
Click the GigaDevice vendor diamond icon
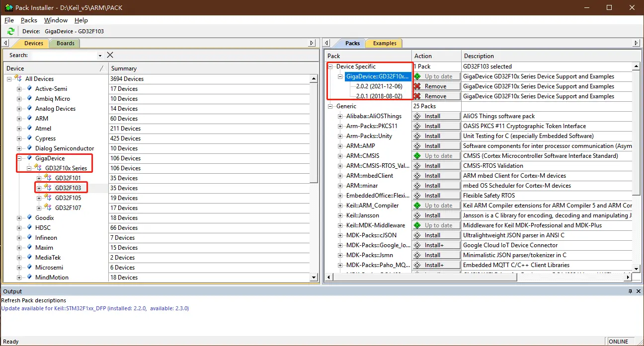coord(29,158)
